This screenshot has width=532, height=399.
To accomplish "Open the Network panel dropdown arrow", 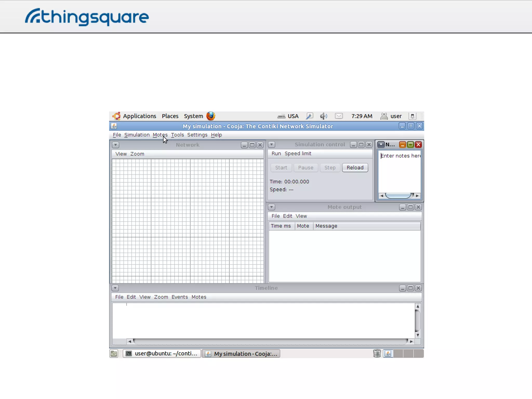I will 116,145.
